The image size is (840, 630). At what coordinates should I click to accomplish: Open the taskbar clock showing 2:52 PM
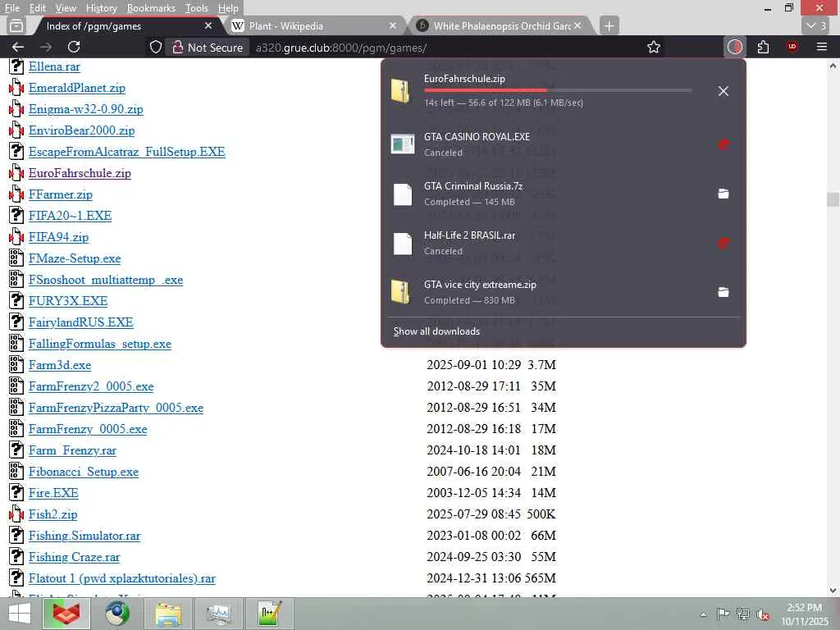[805, 614]
